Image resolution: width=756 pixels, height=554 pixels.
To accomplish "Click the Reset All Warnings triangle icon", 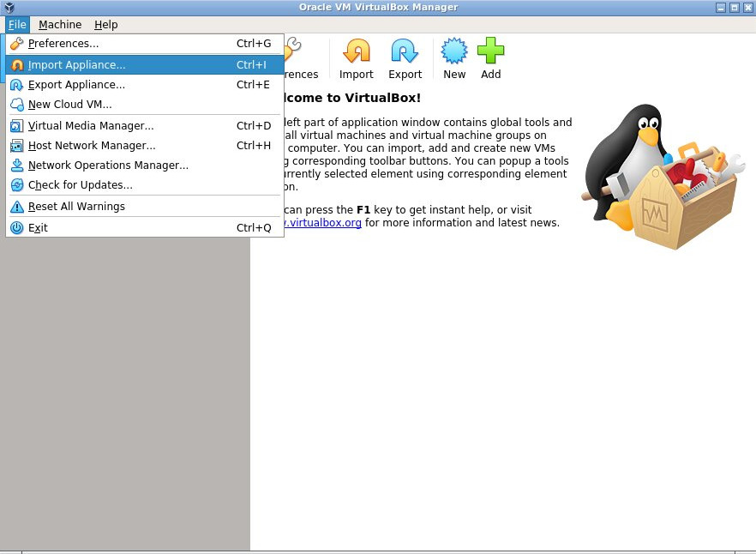I will (17, 207).
